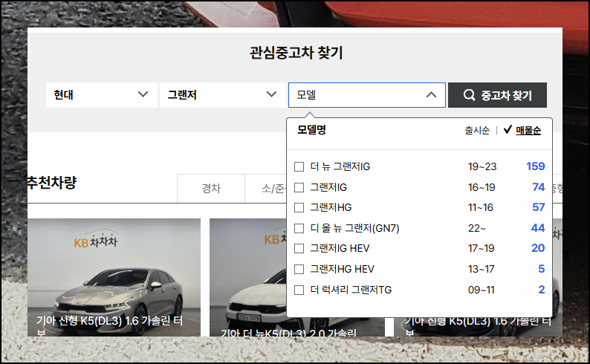Click the 19~23 year range text

click(482, 166)
